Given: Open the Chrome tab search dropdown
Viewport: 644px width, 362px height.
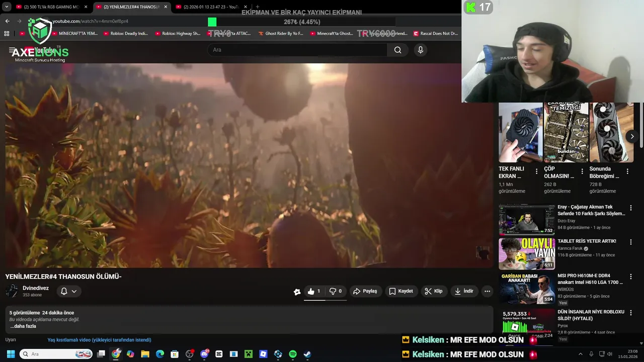Looking at the screenshot, I should coord(7,7).
